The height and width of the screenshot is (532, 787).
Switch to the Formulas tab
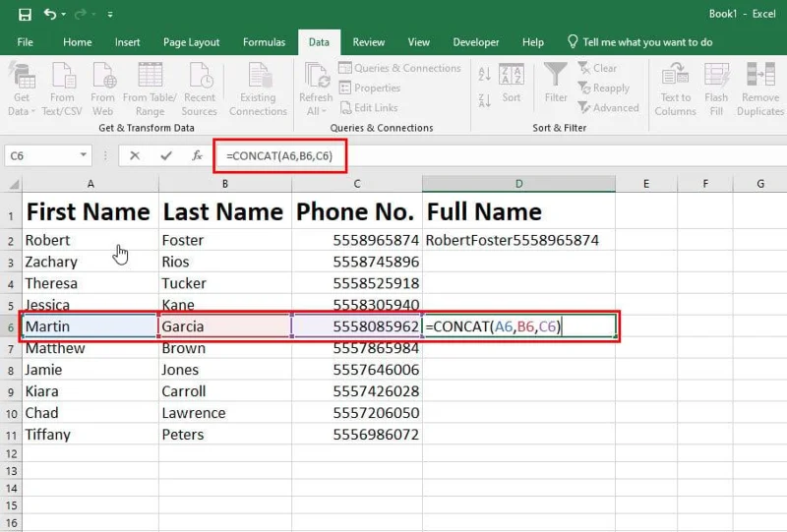pos(264,42)
